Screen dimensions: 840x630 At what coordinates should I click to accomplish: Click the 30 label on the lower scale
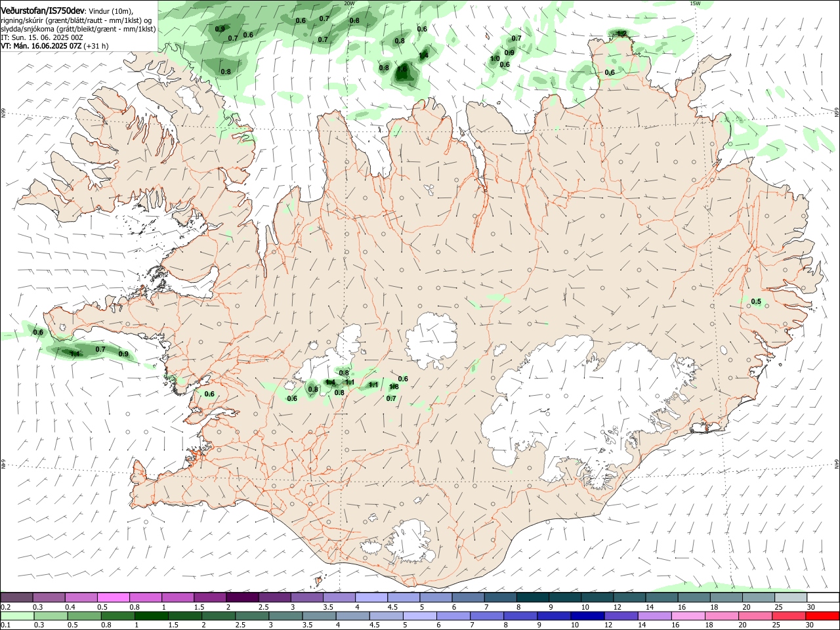[x=810, y=625]
